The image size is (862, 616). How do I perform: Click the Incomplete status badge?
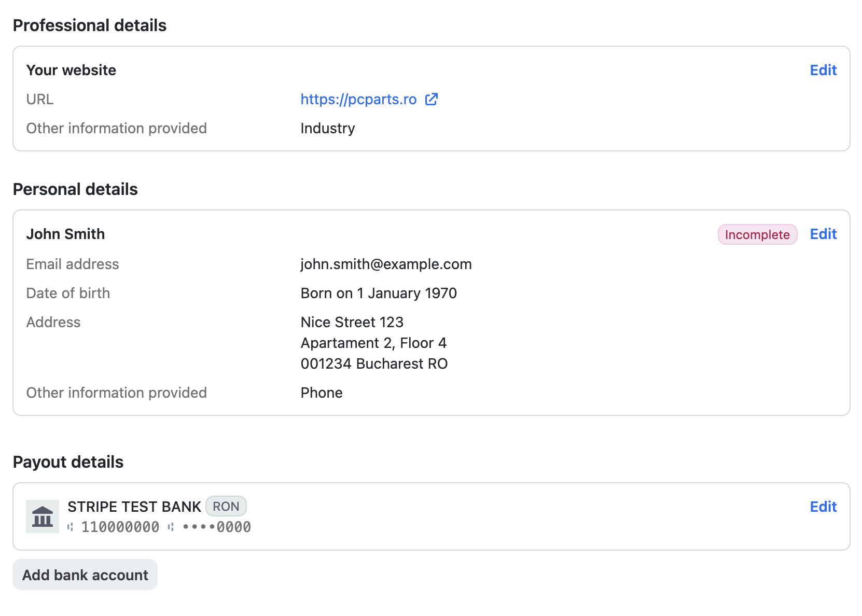click(757, 234)
